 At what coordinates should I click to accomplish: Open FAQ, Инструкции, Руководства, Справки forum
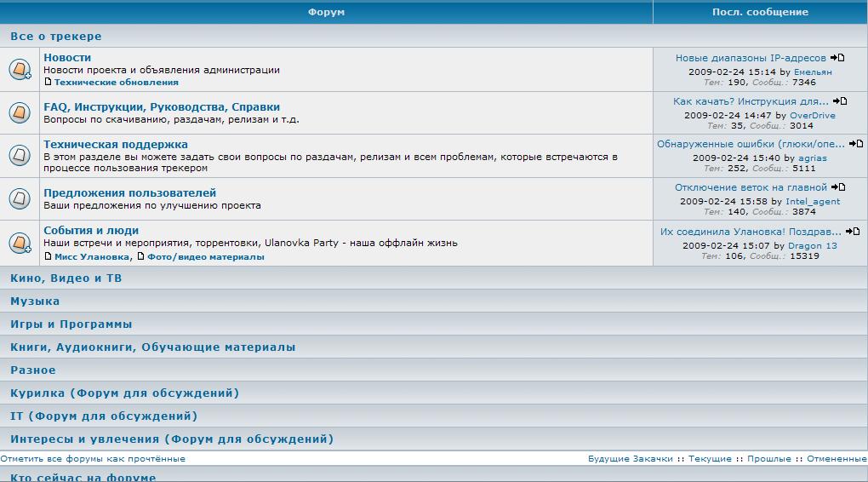[x=162, y=107]
